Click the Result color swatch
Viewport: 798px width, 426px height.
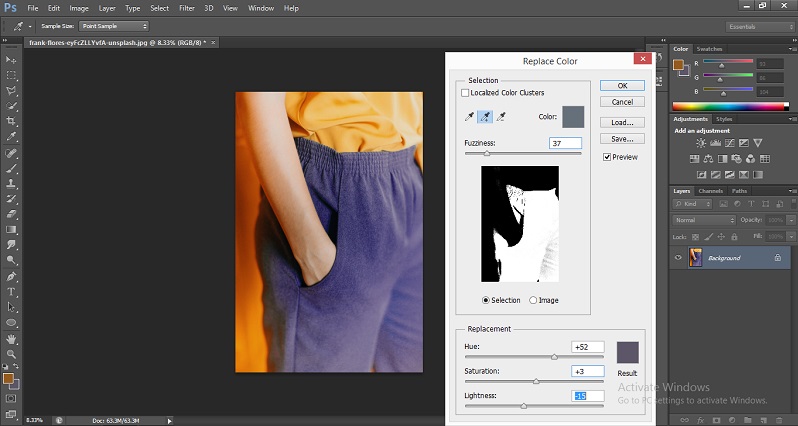point(628,352)
